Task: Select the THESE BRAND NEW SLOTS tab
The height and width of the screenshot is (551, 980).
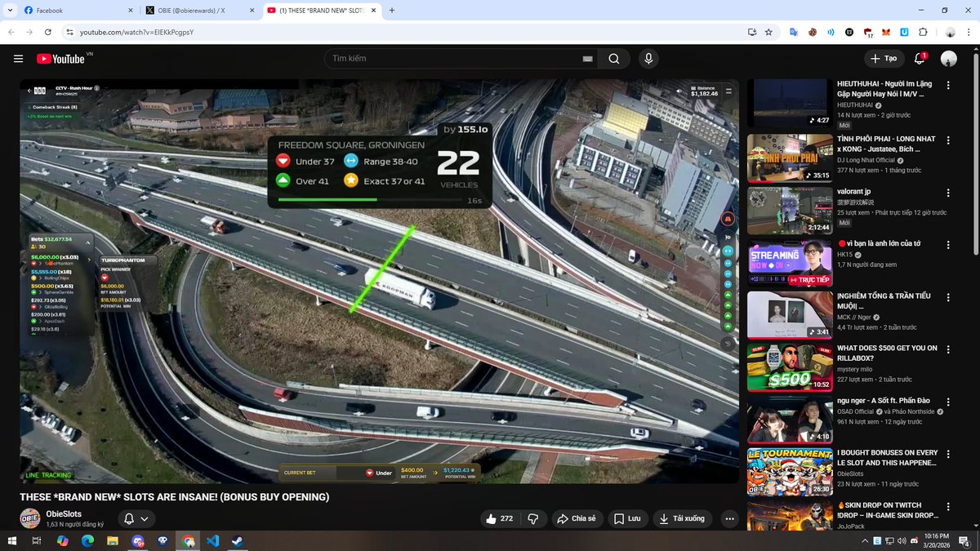Action: coord(323,11)
